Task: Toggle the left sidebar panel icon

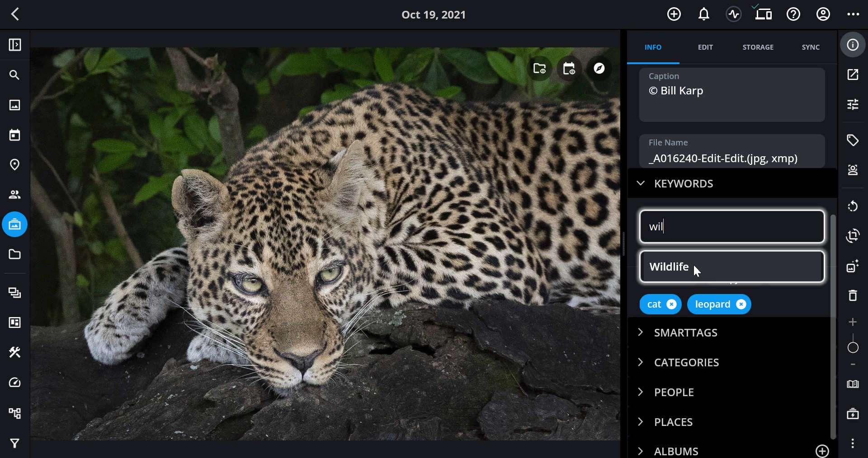Action: 15,45
